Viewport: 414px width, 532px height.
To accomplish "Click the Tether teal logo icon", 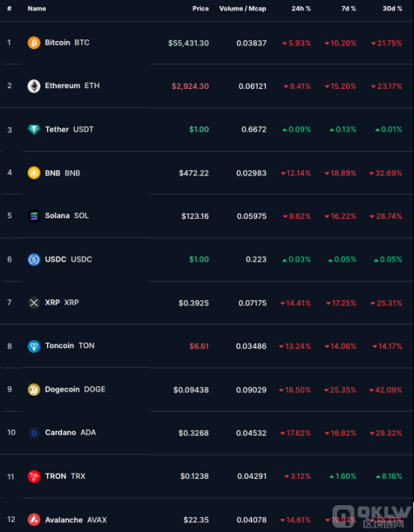I will 34,129.
